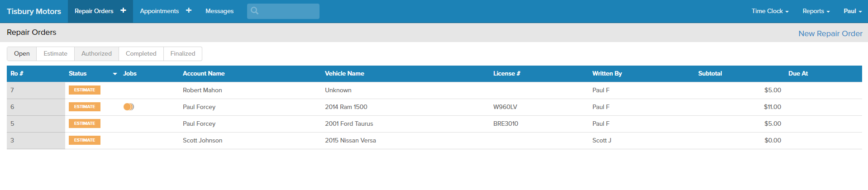Click the plus icon beside Appointments

(189, 10)
